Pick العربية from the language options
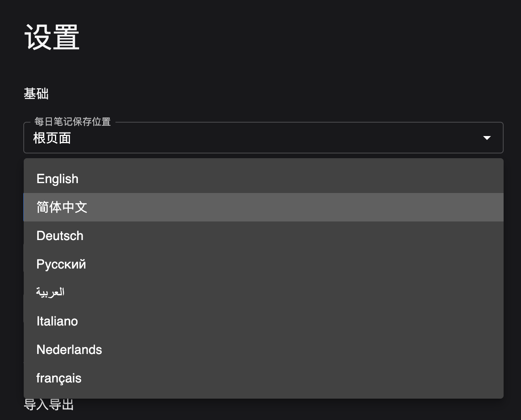 (51, 292)
